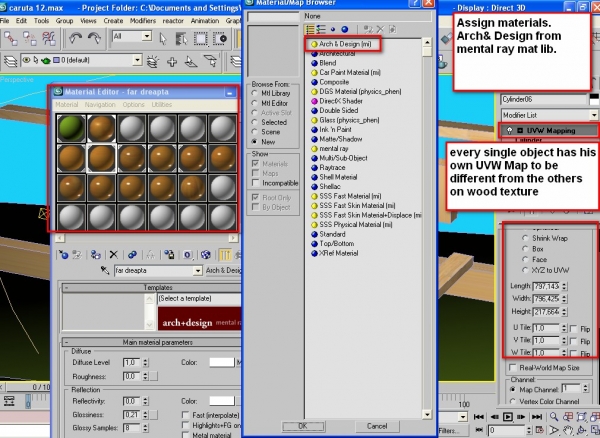Click Cancel in Material/Map Browser
Image resolution: width=600 pixels, height=438 pixels.
tap(377, 426)
